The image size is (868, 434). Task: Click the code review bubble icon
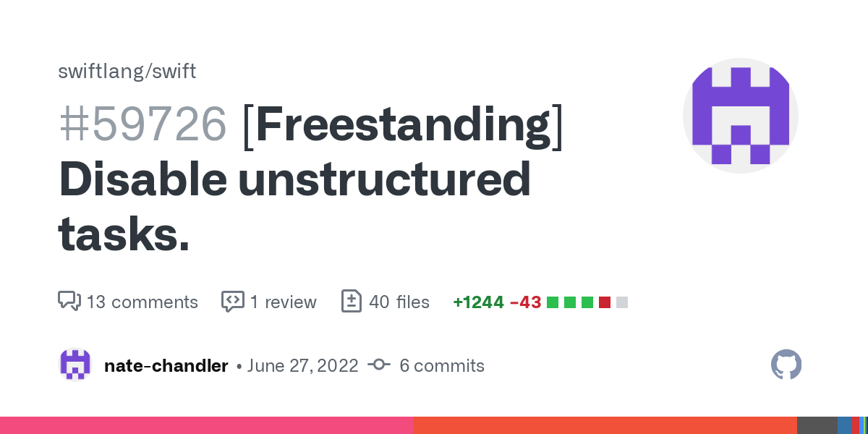pos(232,301)
